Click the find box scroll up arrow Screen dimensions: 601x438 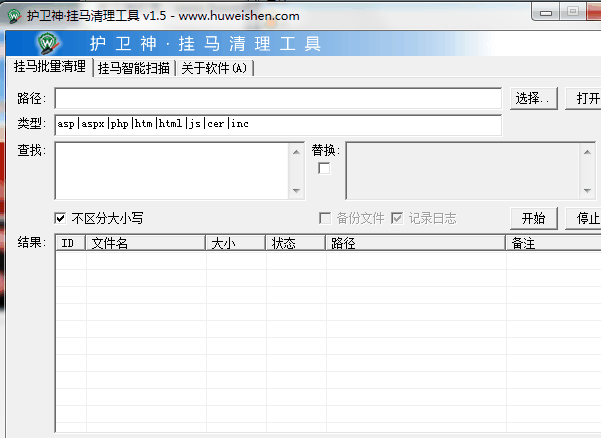296,152
